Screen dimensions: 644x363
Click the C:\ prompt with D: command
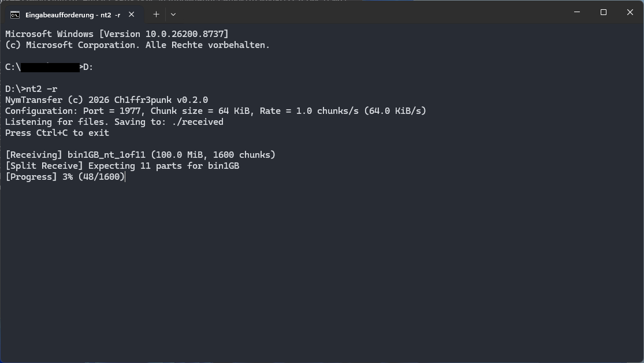tap(49, 67)
